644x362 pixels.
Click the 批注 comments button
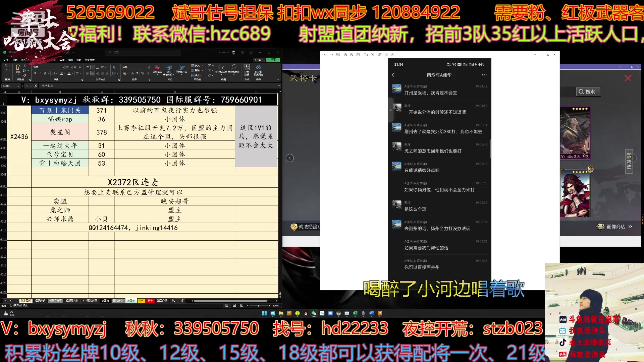[x=259, y=60]
